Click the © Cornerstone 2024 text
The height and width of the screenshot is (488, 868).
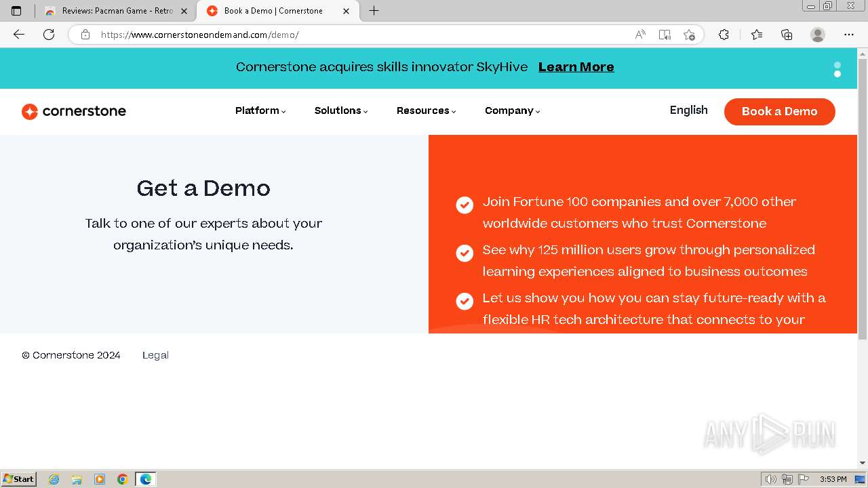(x=71, y=355)
